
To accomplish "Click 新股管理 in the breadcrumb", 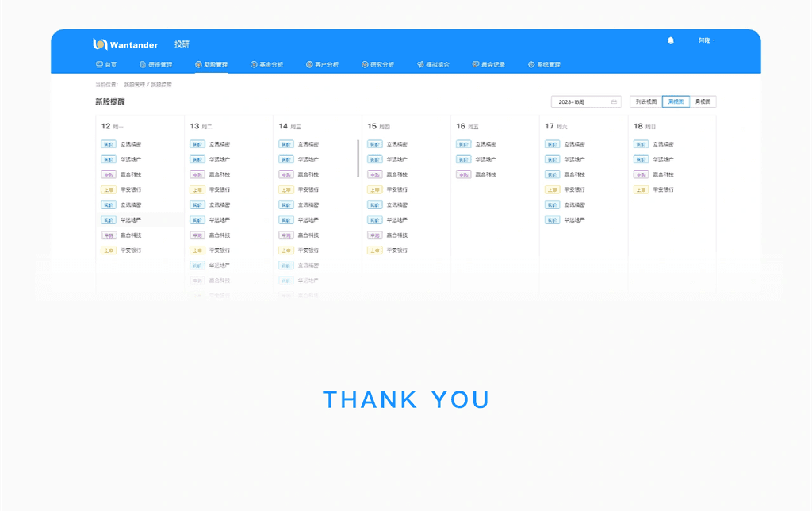I will pos(134,85).
